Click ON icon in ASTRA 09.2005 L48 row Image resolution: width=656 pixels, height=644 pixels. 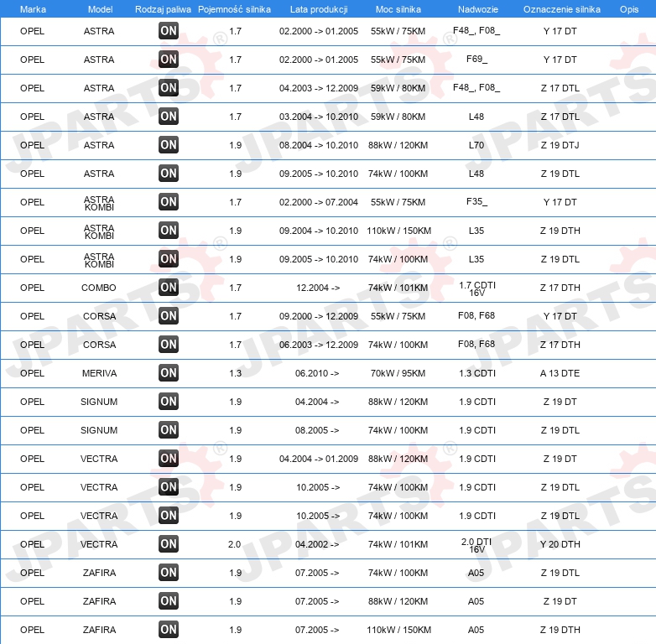click(x=169, y=173)
